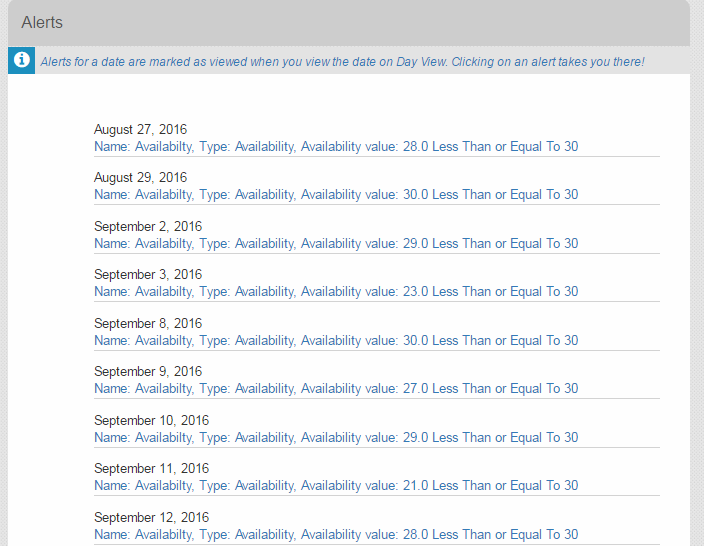
Task: Select the August 29, 2016 date label
Action: coord(140,177)
